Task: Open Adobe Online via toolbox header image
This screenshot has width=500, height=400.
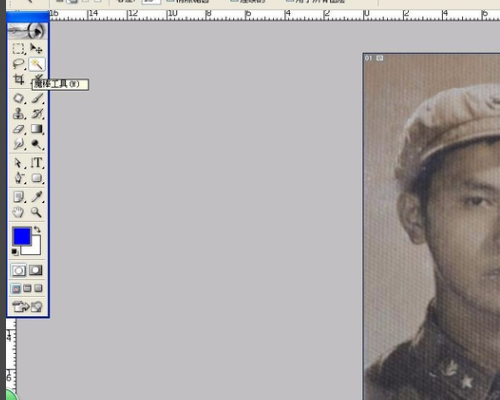Action: [x=27, y=31]
